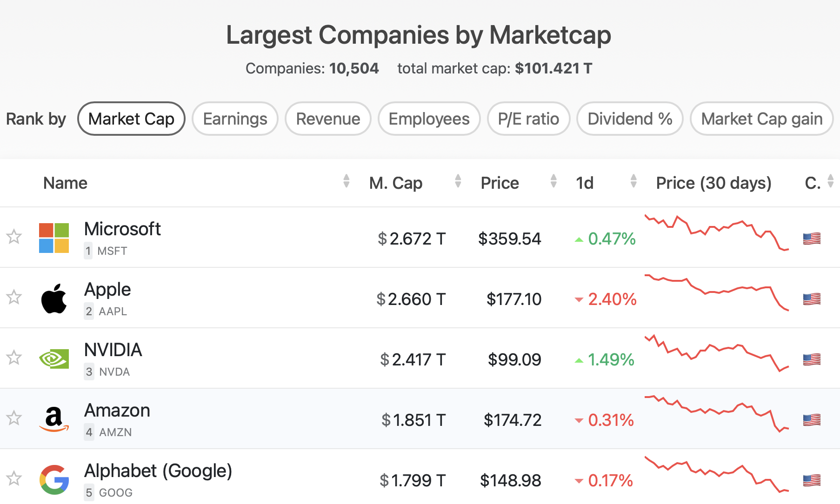
Task: Click Amazon's $1.851 T market cap
Action: pyautogui.click(x=413, y=420)
